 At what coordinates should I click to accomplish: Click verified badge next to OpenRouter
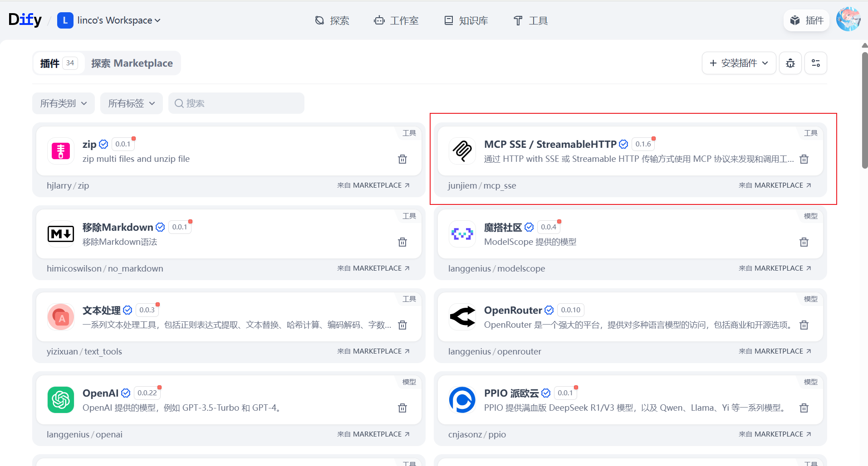(549, 310)
